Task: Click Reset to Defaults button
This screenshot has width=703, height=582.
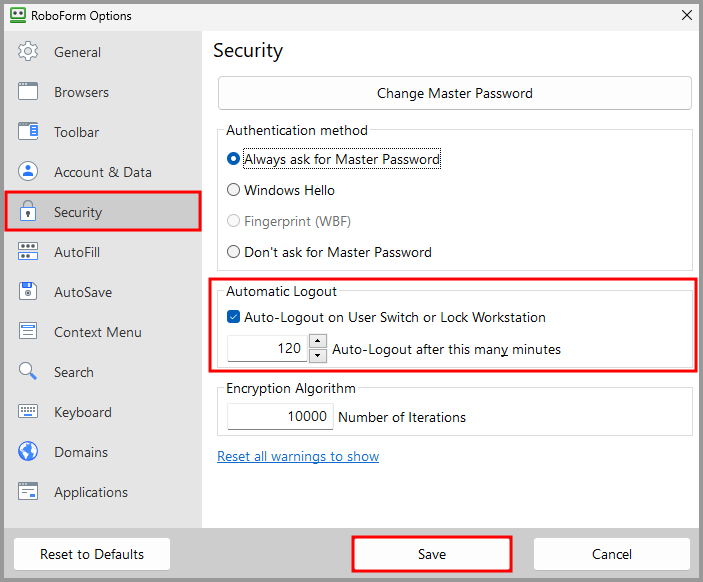Action: (92, 554)
